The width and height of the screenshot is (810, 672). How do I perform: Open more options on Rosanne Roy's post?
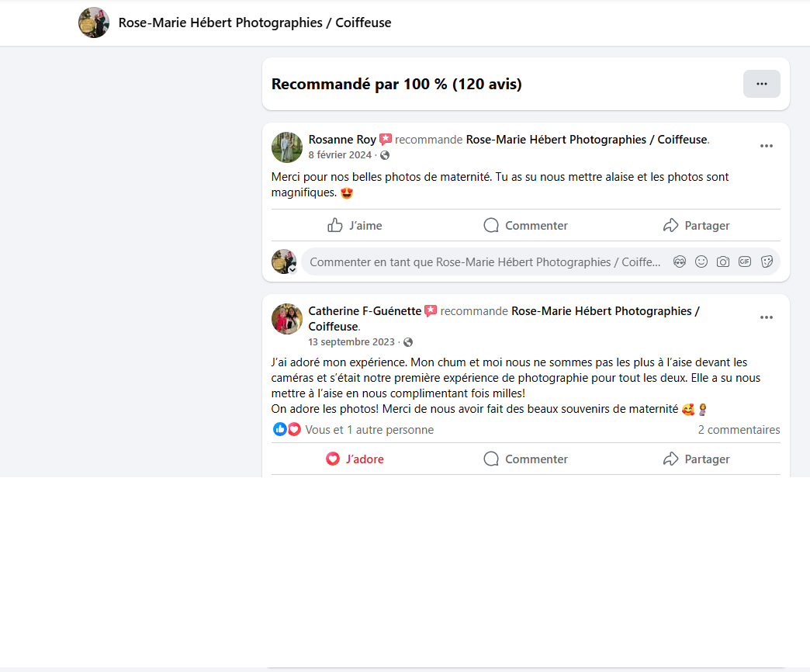(766, 146)
